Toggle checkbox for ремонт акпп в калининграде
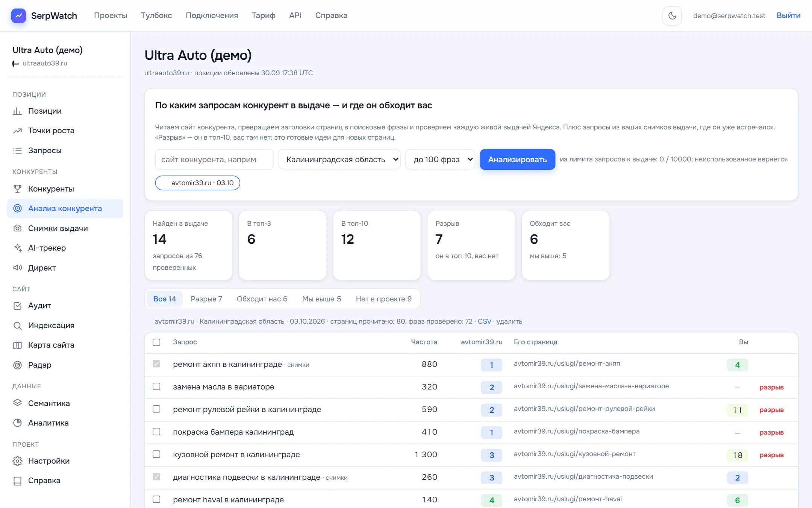The image size is (812, 508). pyautogui.click(x=156, y=364)
